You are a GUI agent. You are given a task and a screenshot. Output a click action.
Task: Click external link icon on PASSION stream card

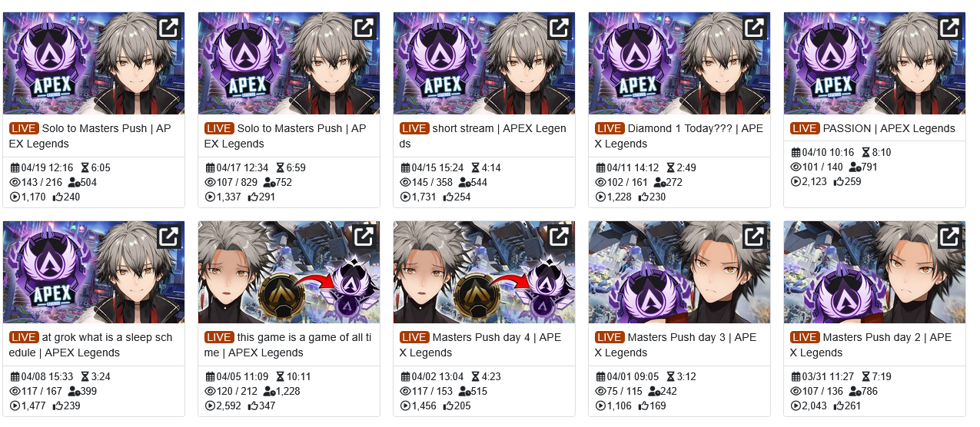click(949, 28)
